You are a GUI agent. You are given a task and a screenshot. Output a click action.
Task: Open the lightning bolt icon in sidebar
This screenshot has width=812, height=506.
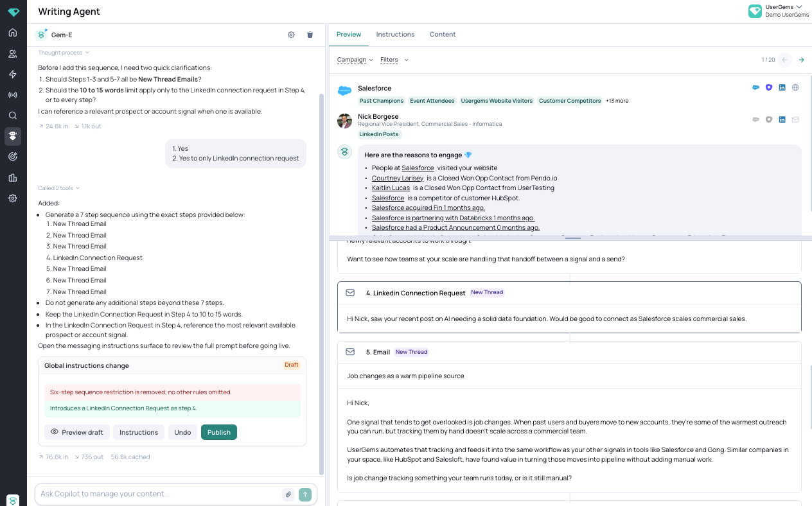click(13, 74)
